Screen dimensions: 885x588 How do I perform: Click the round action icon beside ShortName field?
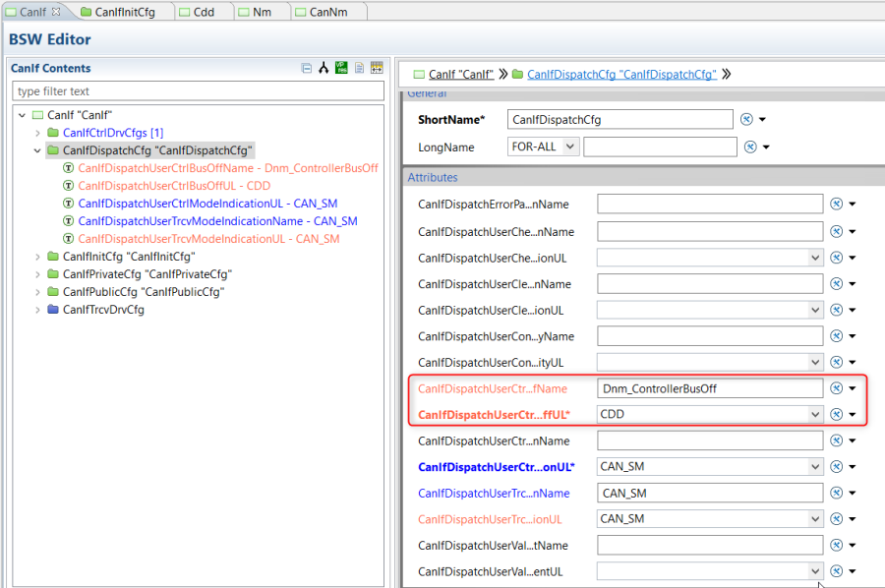(746, 120)
